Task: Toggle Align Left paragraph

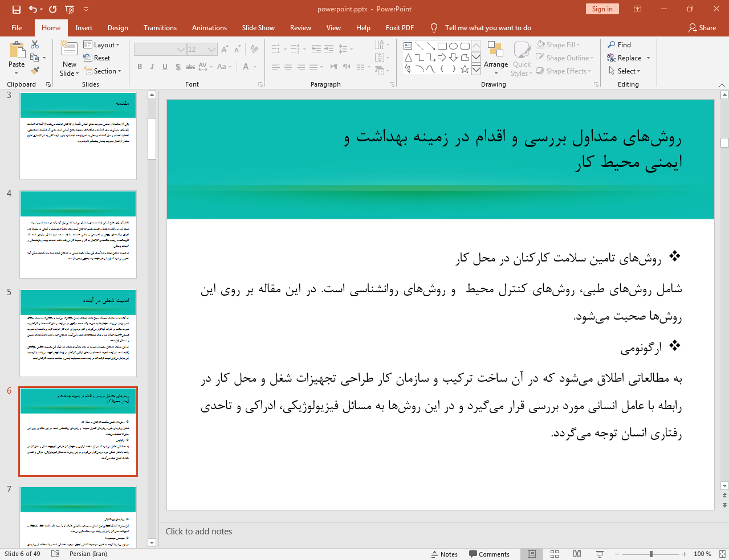Action: tap(276, 67)
